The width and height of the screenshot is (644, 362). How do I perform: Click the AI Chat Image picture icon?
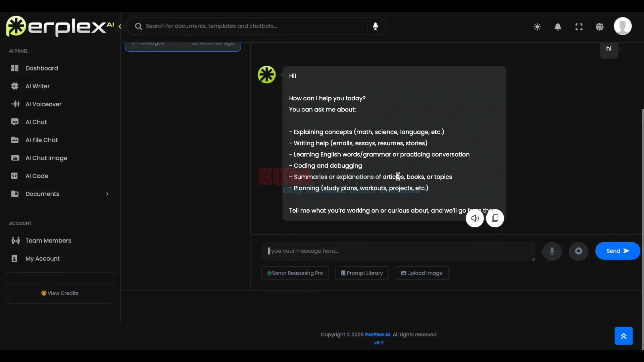15,158
